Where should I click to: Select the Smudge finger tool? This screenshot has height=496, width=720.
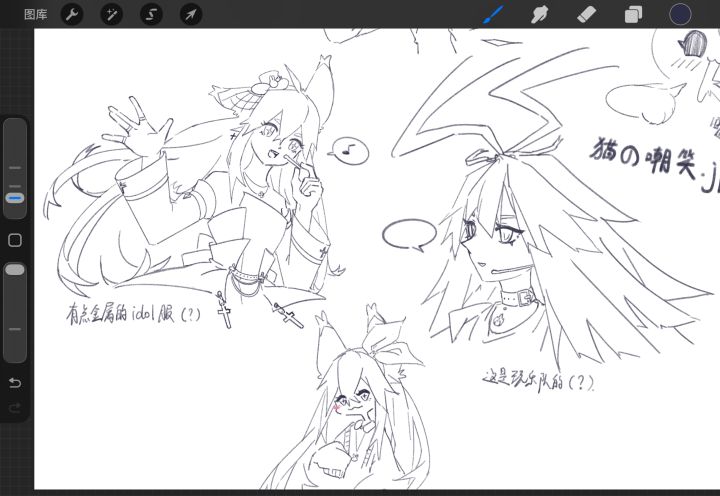click(x=540, y=15)
